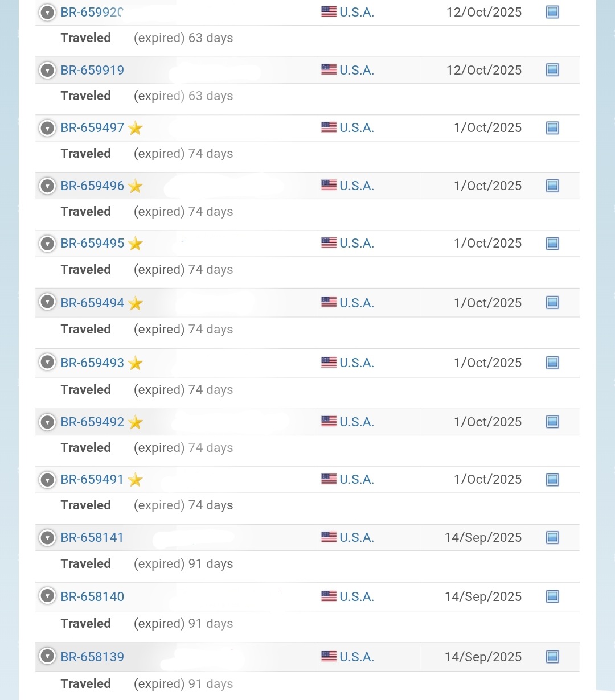
Task: Open picture icon on BR-658139 row
Action: coord(552,657)
